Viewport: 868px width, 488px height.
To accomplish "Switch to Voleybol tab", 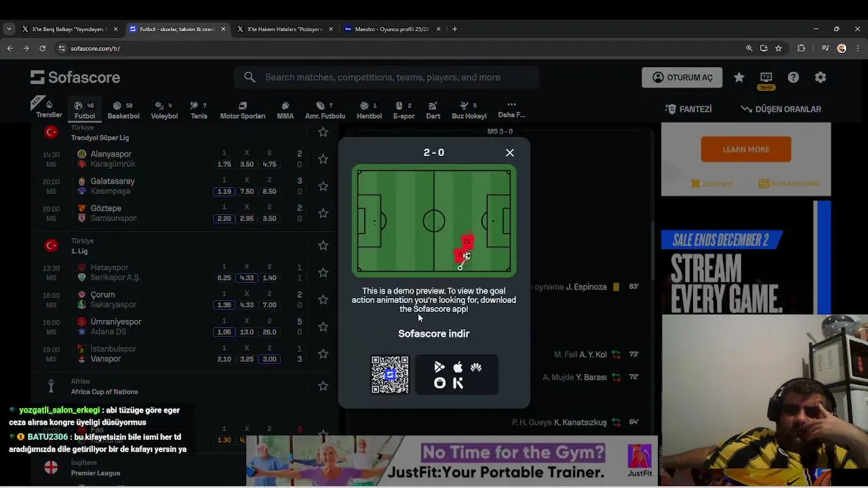I will (164, 110).
